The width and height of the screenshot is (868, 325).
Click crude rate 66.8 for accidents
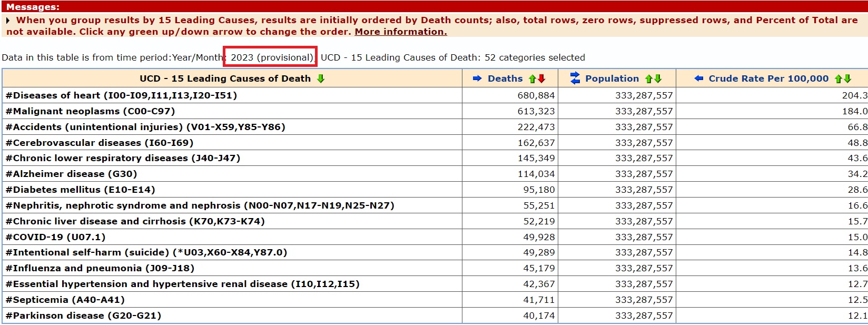[857, 127]
